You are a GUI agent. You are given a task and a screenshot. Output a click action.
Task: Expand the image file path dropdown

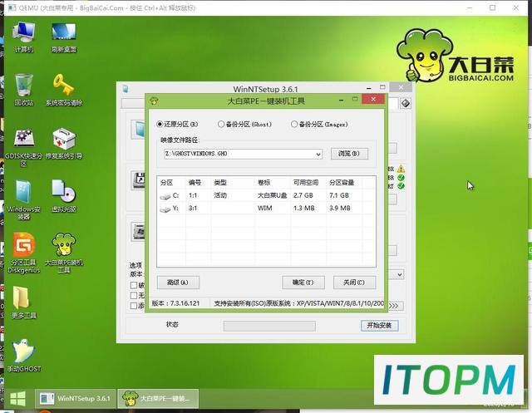coord(318,155)
